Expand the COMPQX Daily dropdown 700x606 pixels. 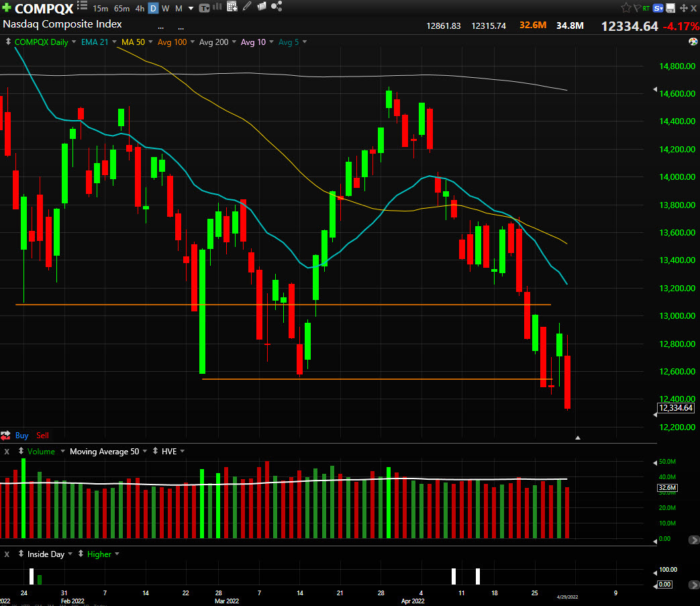coord(74,42)
